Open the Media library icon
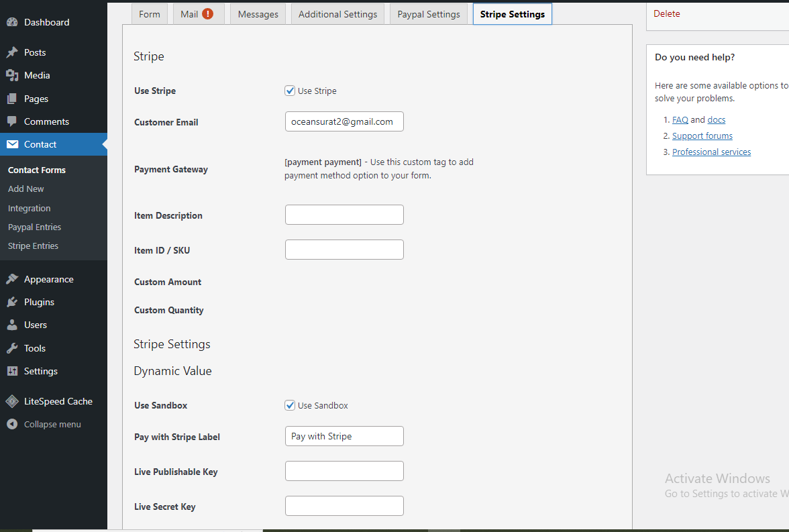789x532 pixels. [x=13, y=75]
